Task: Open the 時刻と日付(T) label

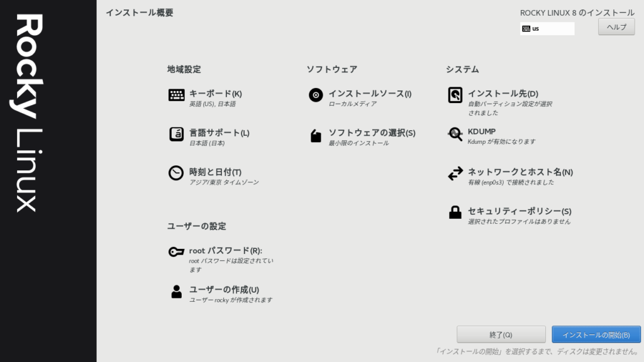Action: [x=215, y=172]
